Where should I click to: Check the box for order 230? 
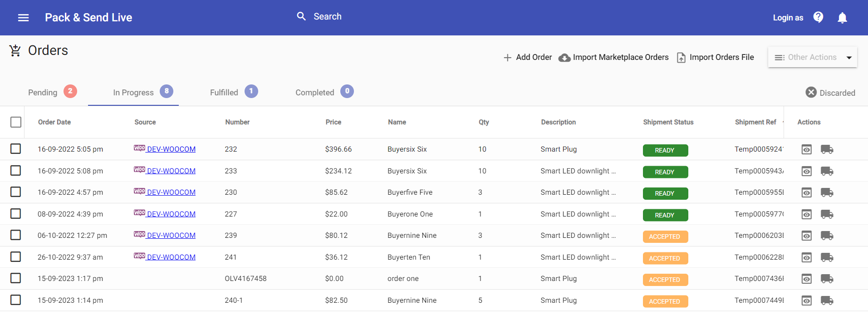pyautogui.click(x=16, y=192)
